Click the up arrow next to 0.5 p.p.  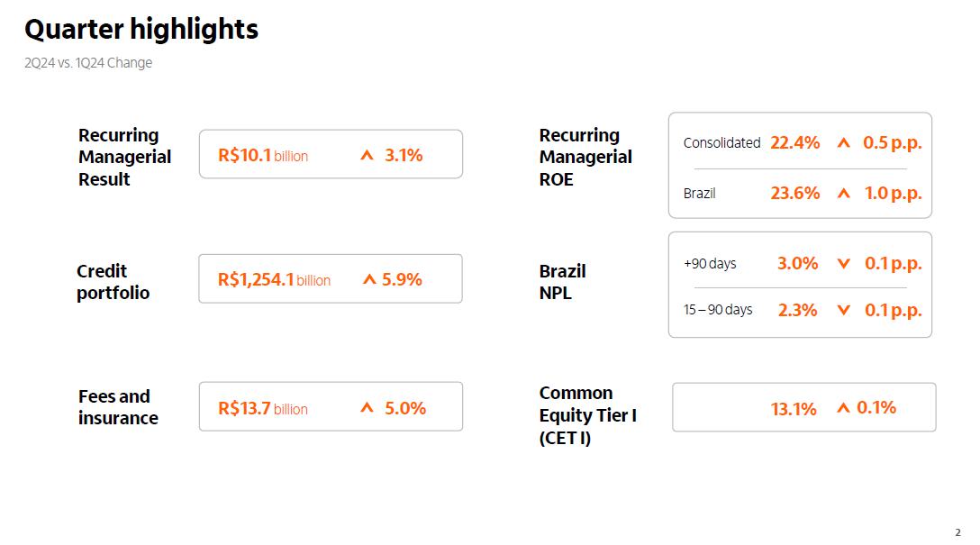843,142
